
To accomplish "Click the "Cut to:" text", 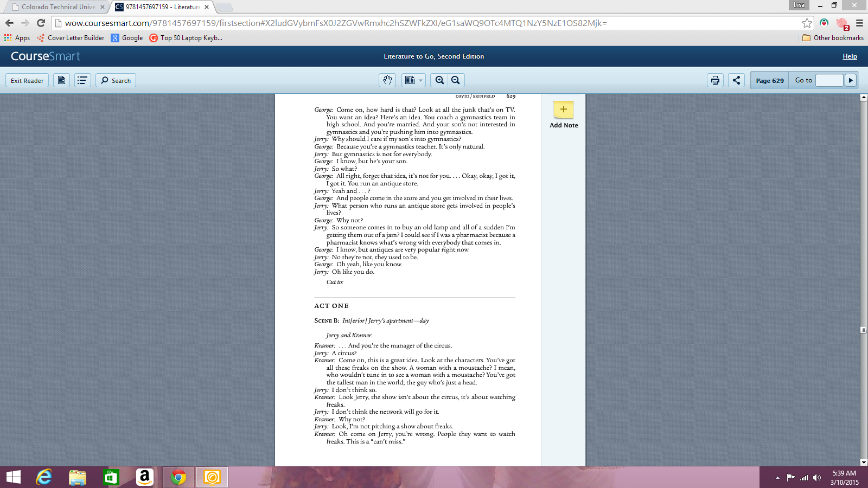I will (x=335, y=282).
